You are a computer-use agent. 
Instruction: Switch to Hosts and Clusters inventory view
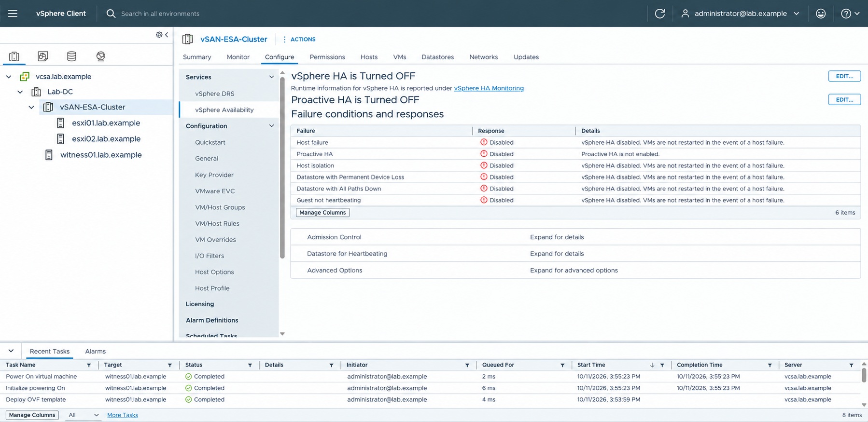point(14,56)
